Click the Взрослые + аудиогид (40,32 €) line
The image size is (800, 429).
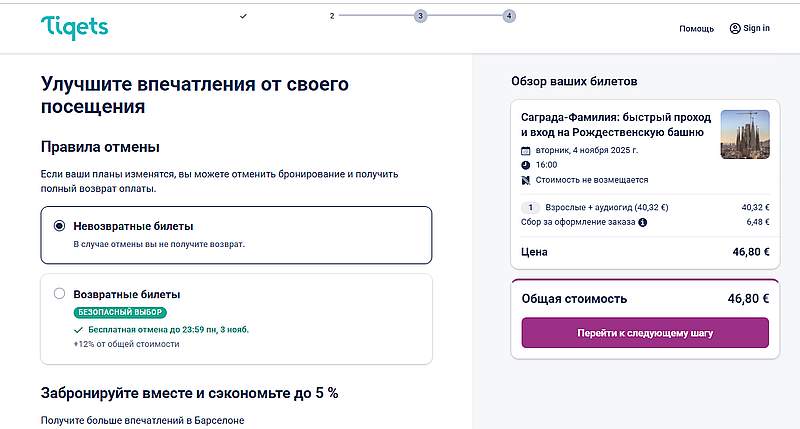607,208
